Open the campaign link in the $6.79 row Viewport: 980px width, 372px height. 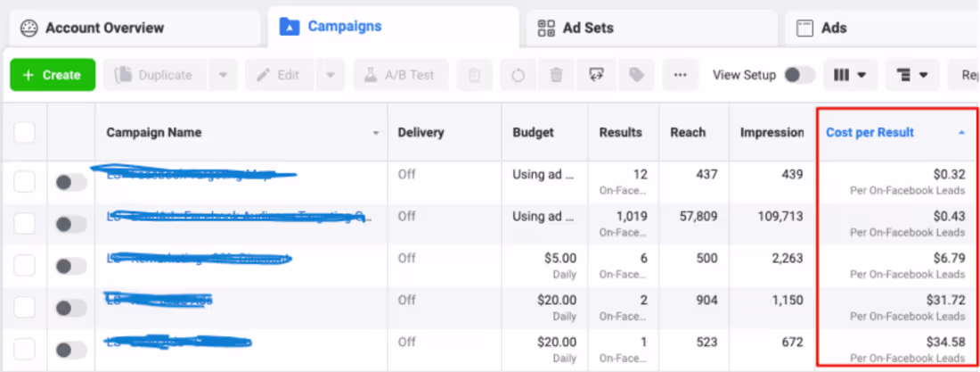point(199,258)
